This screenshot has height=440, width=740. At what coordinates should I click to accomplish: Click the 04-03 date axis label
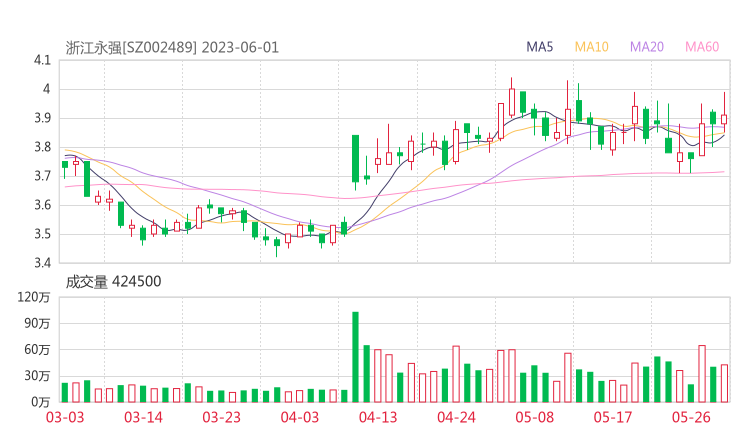(300, 417)
